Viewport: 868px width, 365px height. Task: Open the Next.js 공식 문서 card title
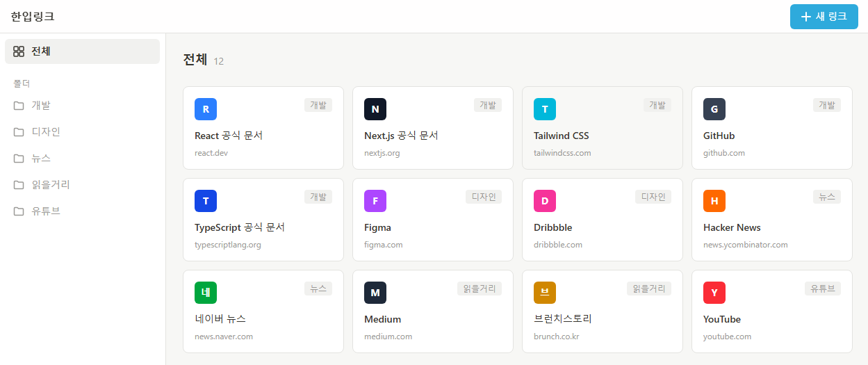401,136
